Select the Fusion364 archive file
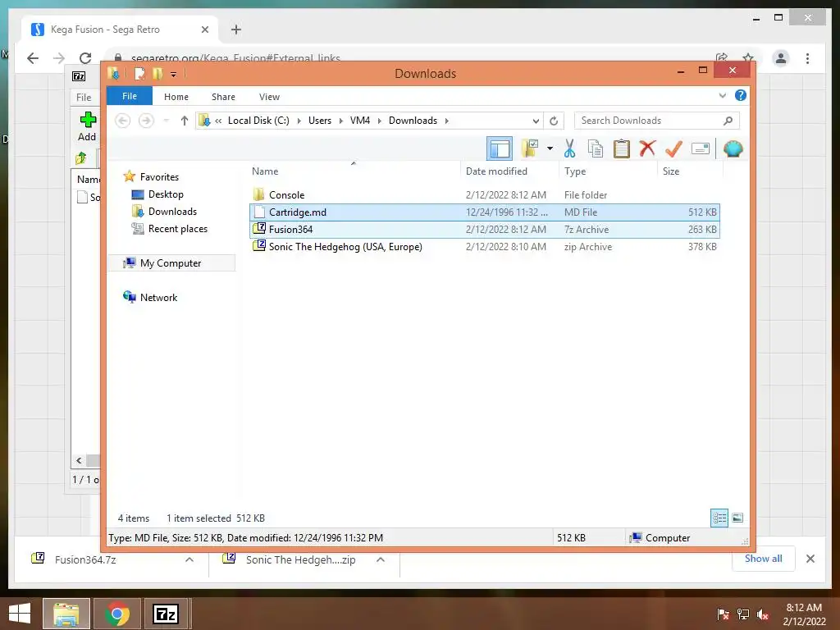This screenshot has width=840, height=630. coord(485,230)
